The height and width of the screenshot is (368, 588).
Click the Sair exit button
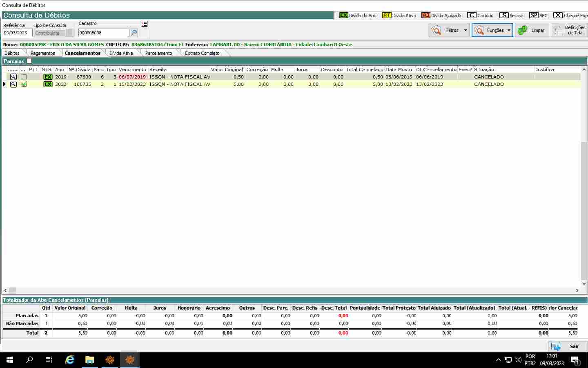[x=568, y=346]
